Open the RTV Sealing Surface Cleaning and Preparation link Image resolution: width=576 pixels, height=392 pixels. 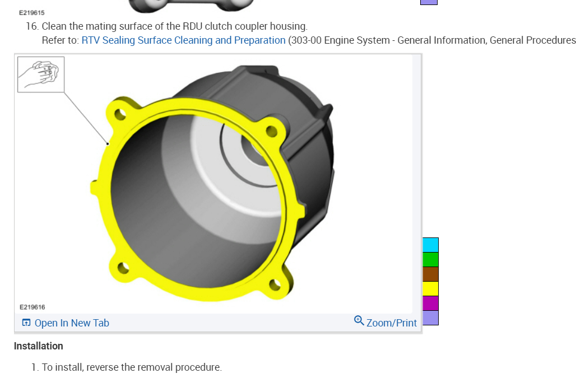pyautogui.click(x=183, y=40)
